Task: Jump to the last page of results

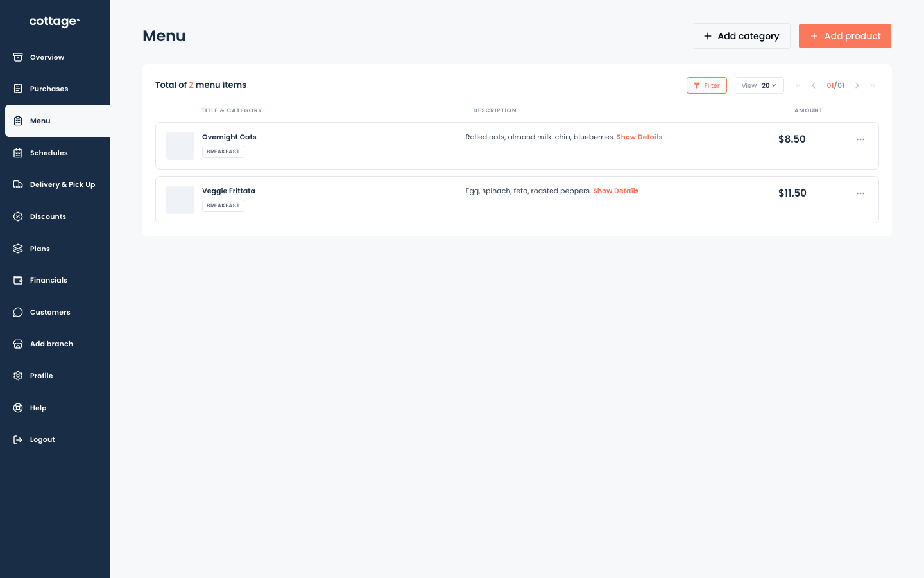Action: pyautogui.click(x=873, y=85)
